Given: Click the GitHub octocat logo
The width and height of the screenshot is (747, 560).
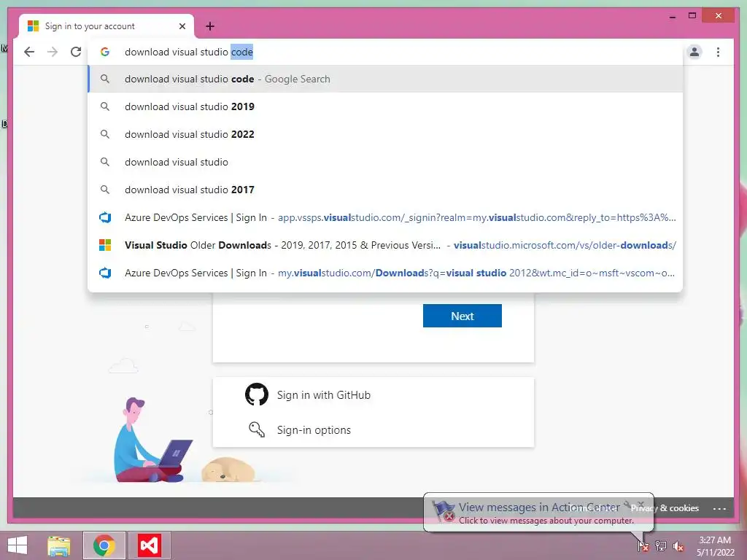Looking at the screenshot, I should [x=257, y=394].
